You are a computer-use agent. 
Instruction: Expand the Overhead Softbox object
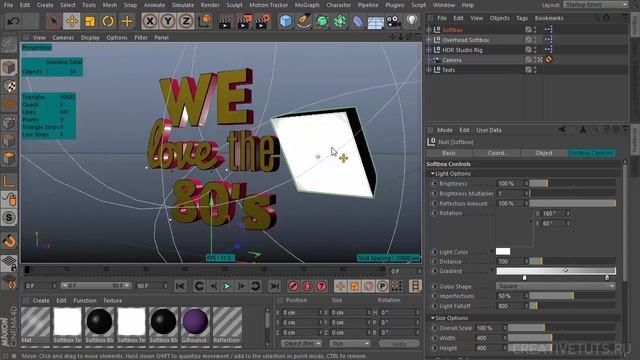pyautogui.click(x=429, y=40)
